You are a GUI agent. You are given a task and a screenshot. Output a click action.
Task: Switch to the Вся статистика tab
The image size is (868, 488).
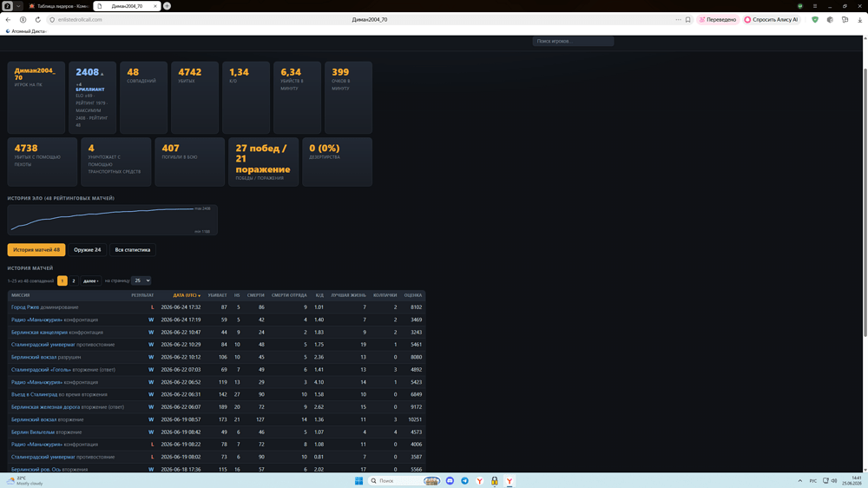132,250
